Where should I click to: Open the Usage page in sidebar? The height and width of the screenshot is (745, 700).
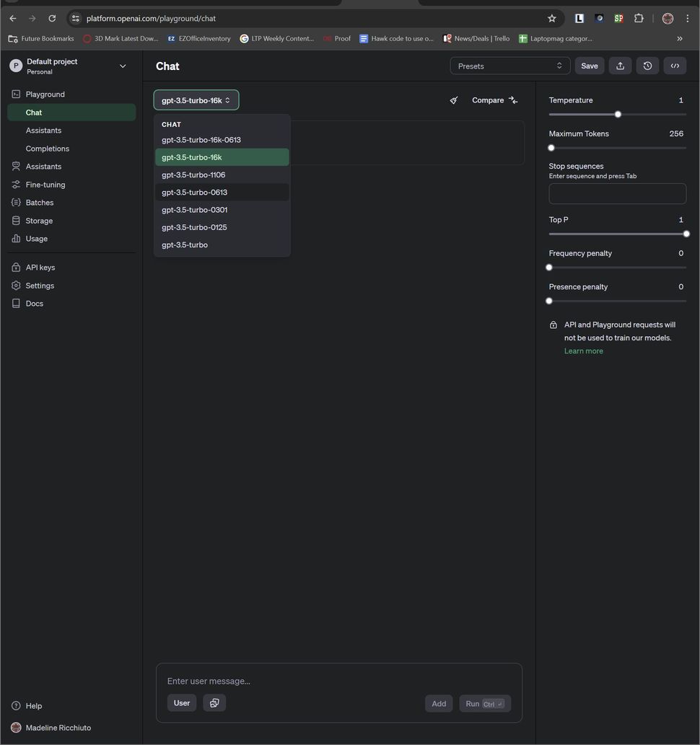pos(36,239)
